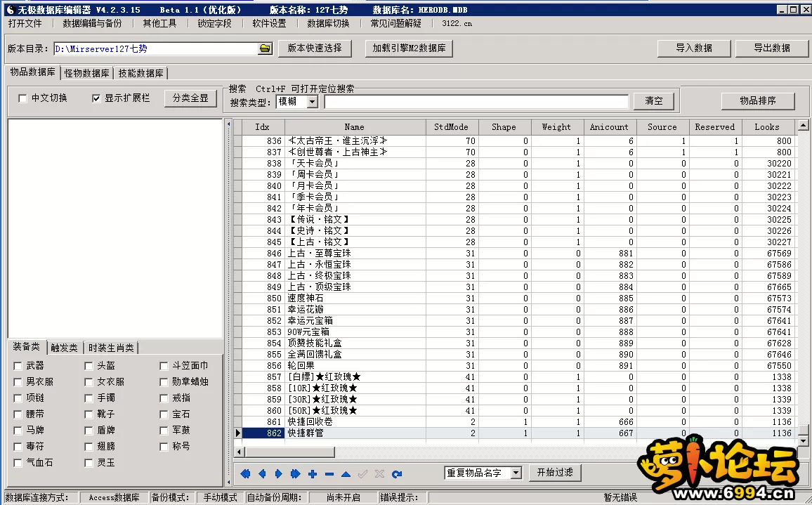Click the 导出数据 button
Viewport: 812px width, 505px height.
771,48
